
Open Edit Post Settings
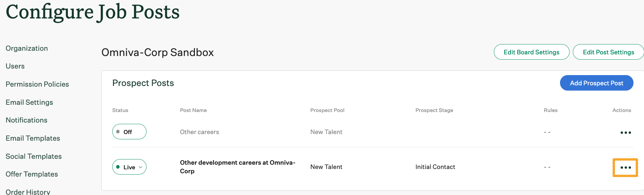608,52
